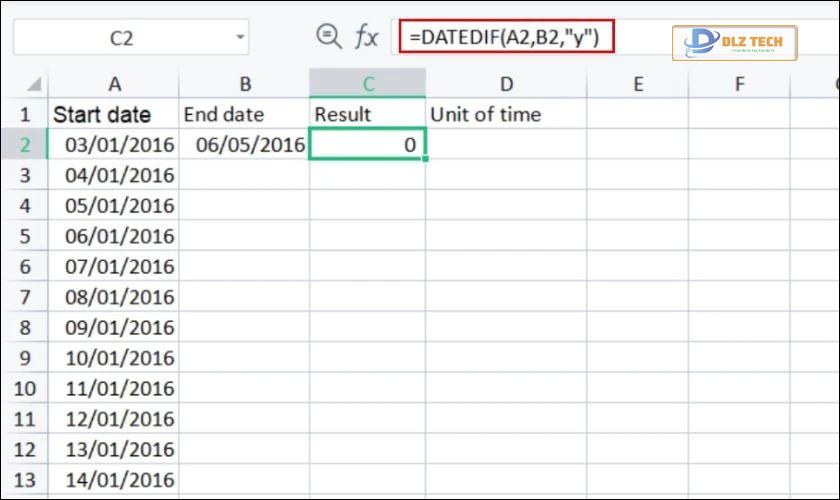Select row 13 header

coord(25,480)
